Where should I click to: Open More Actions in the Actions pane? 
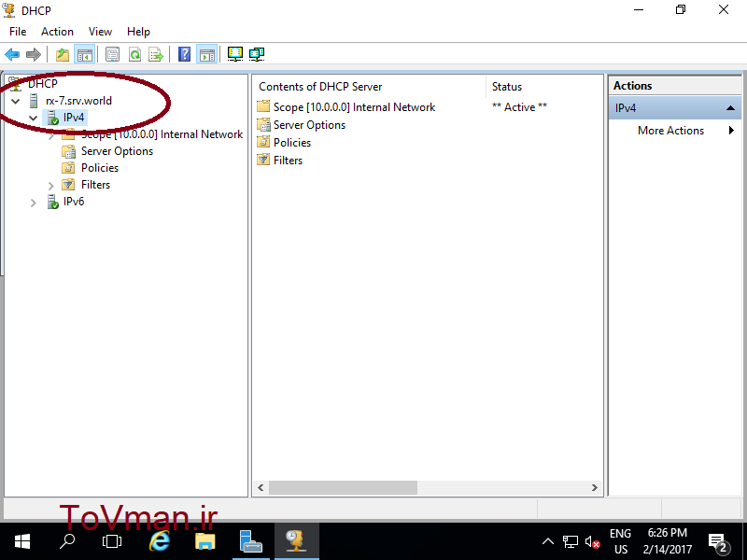(x=670, y=131)
